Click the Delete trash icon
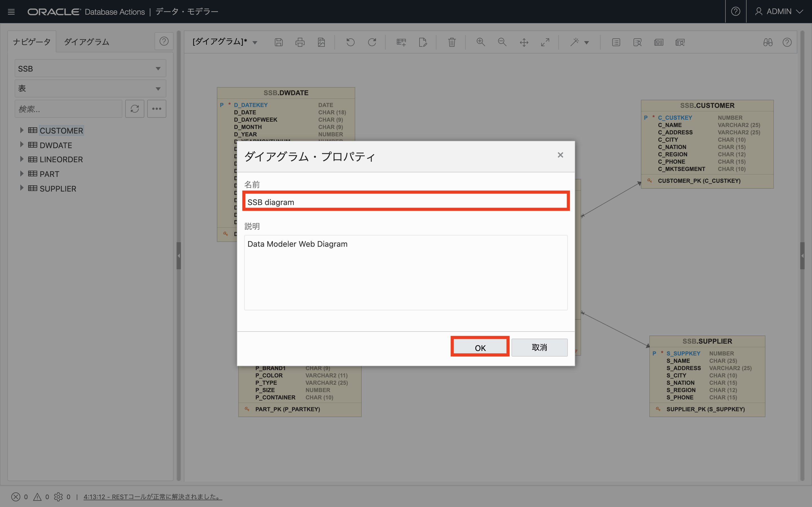This screenshot has width=812, height=507. [452, 42]
